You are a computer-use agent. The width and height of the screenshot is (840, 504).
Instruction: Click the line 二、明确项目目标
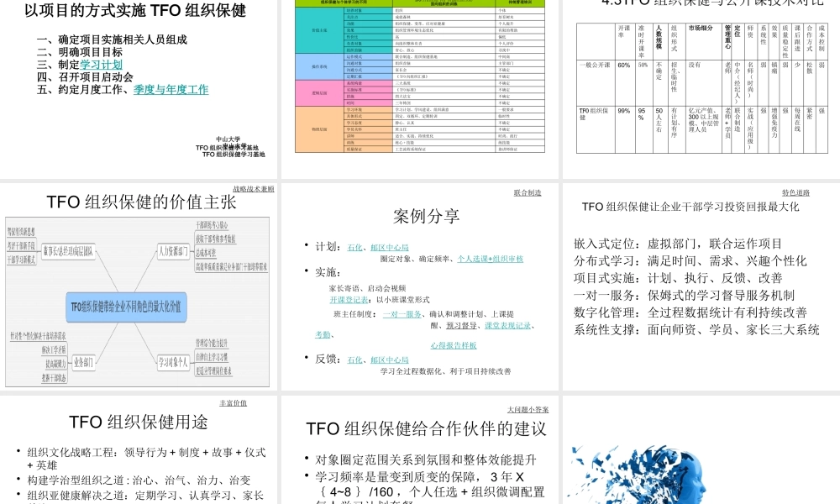(x=79, y=52)
